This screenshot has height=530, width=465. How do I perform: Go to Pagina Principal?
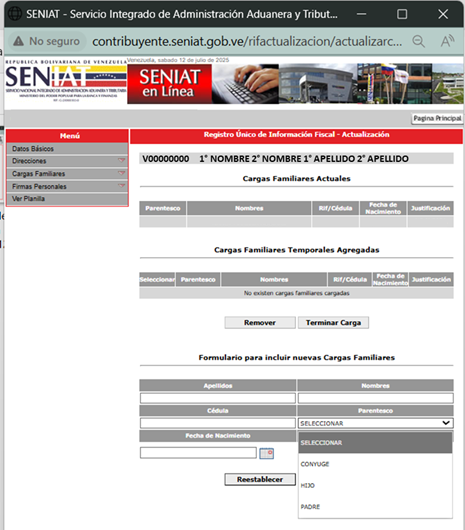[x=437, y=118]
